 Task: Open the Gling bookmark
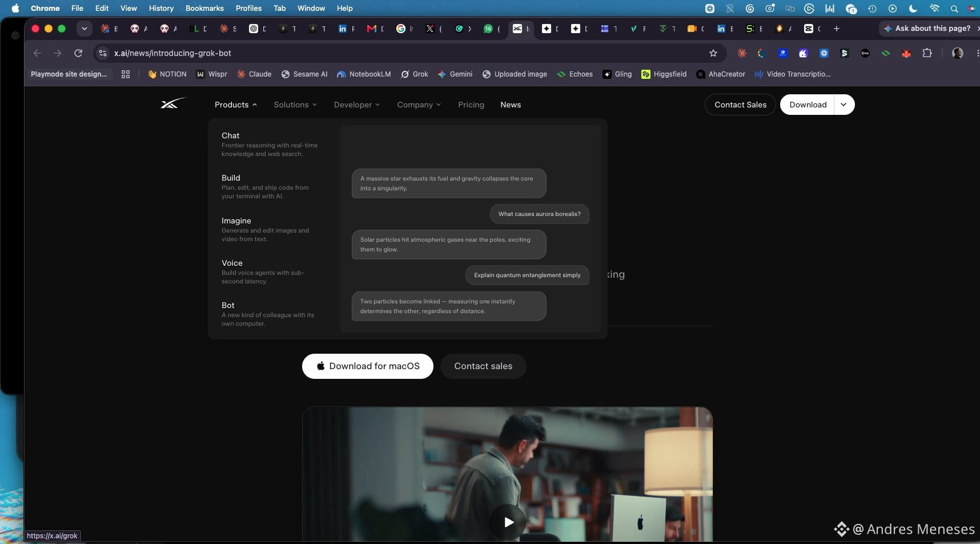click(617, 74)
